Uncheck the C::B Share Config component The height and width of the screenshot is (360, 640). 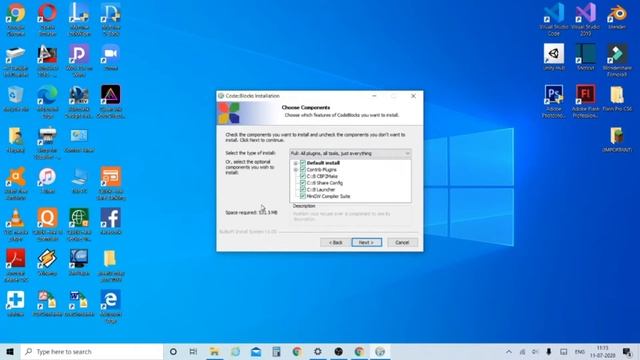[x=303, y=183]
